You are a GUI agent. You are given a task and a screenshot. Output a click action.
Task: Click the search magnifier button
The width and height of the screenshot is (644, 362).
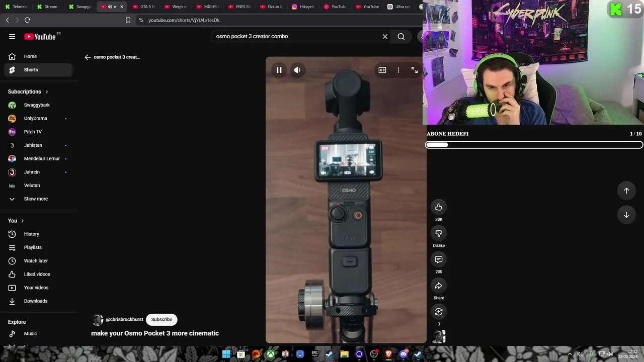[x=401, y=36]
